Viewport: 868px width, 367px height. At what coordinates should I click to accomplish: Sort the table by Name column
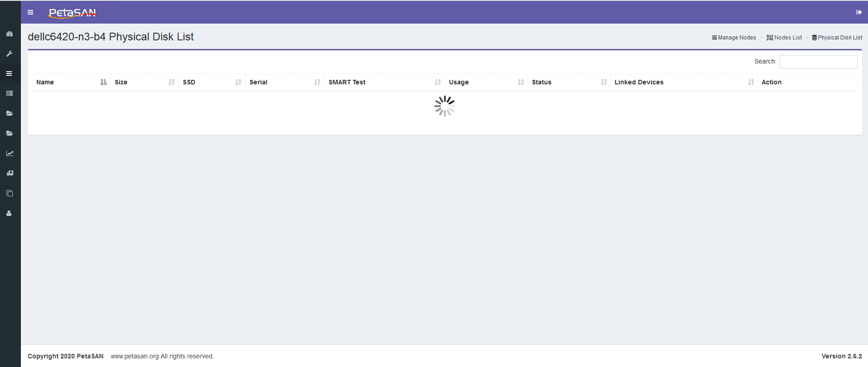tap(71, 82)
